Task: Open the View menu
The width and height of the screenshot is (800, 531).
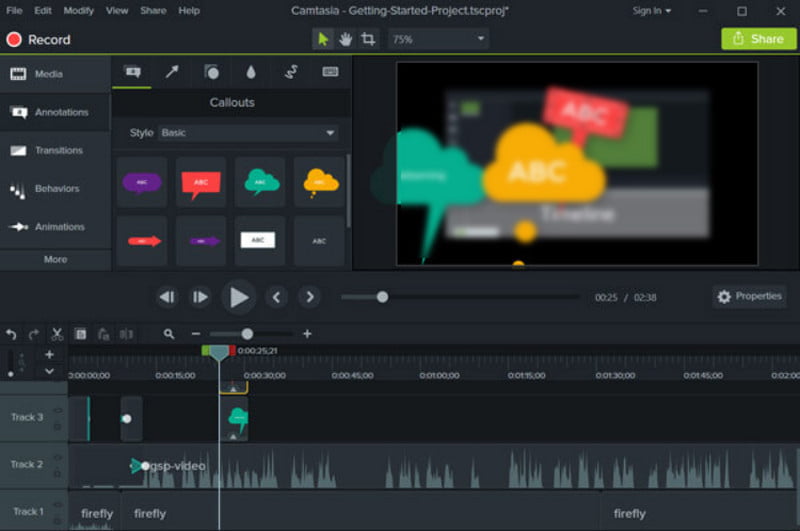Action: pyautogui.click(x=117, y=11)
